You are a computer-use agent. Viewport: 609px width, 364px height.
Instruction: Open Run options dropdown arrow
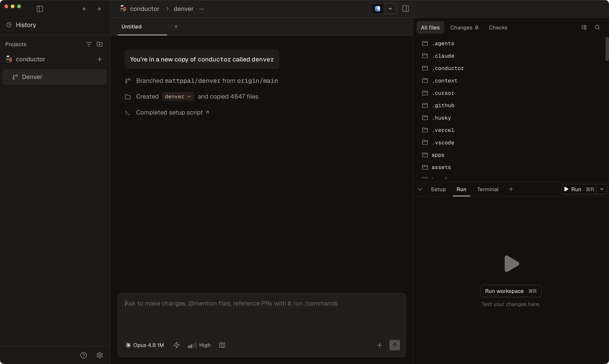coord(602,189)
